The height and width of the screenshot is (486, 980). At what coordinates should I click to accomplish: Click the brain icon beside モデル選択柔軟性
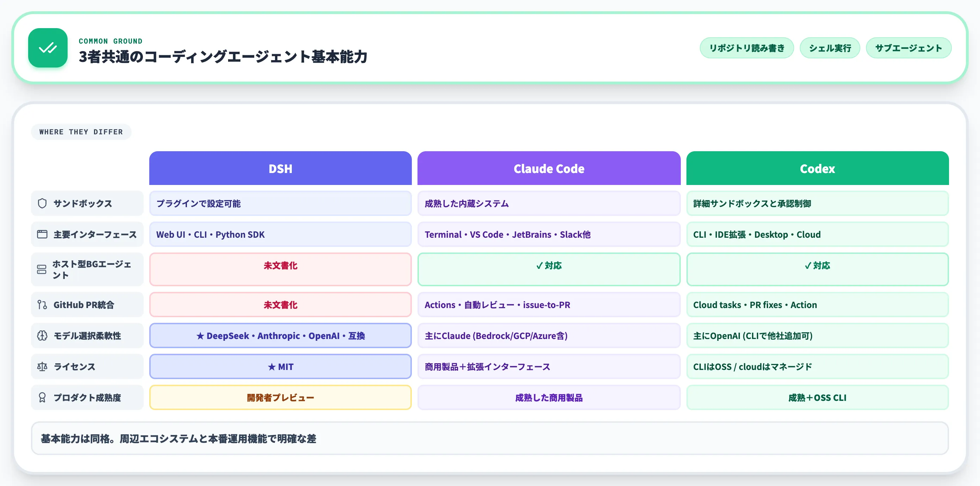42,335
